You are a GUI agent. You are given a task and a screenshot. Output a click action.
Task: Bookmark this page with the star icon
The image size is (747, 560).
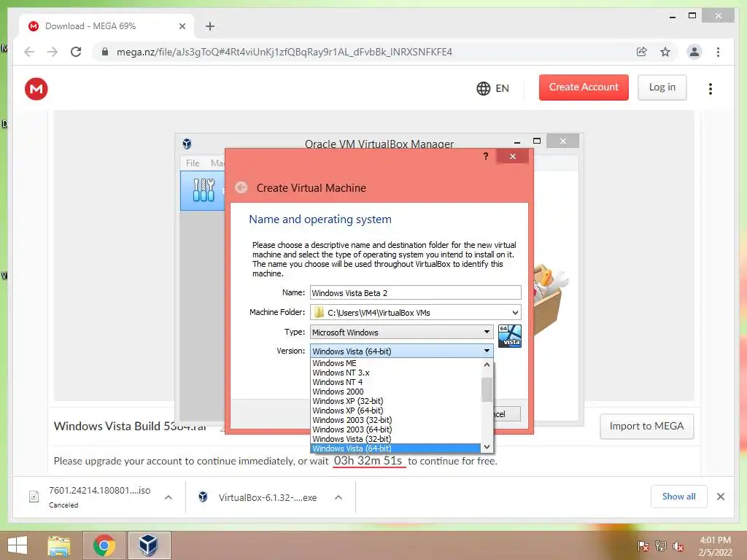tap(665, 52)
